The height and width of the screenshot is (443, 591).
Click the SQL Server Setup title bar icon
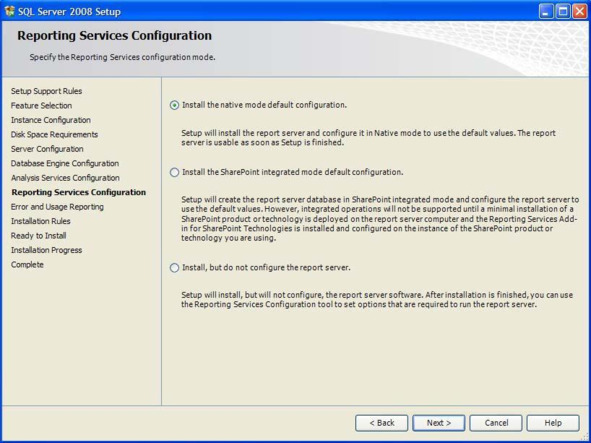(9, 11)
